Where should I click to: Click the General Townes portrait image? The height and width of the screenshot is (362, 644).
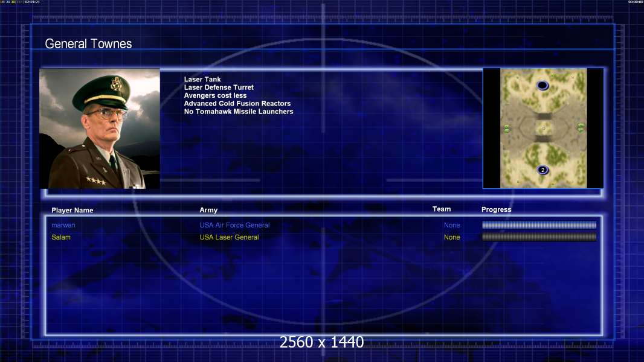tap(100, 129)
